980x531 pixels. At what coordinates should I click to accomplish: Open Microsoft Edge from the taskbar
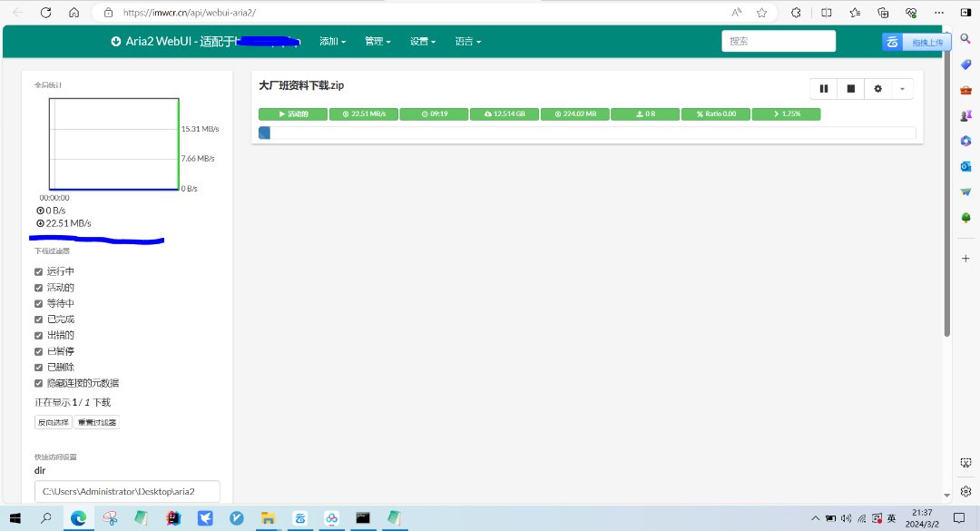(x=78, y=517)
